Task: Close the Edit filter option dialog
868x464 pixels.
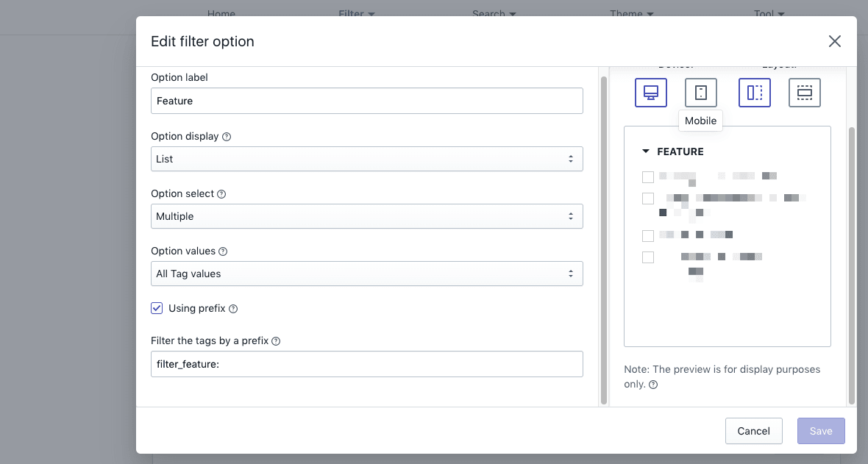Action: 835,41
